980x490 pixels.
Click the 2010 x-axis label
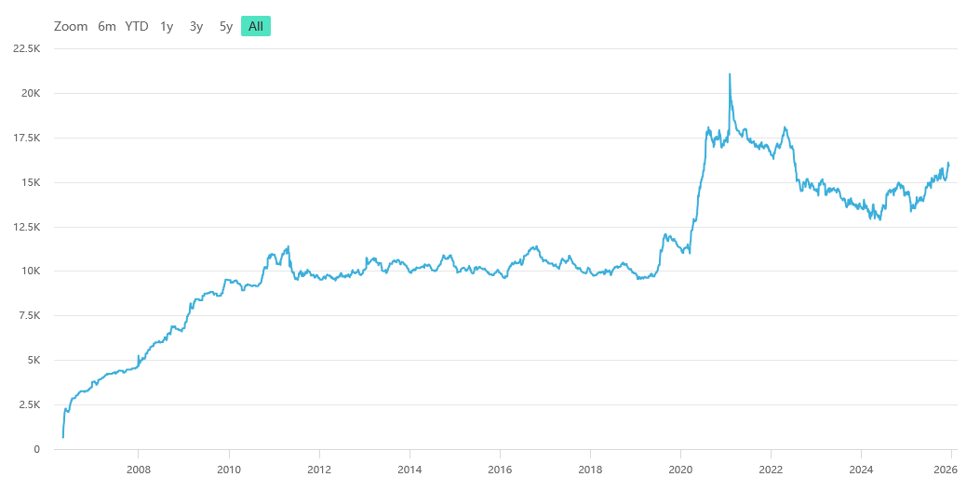229,469
